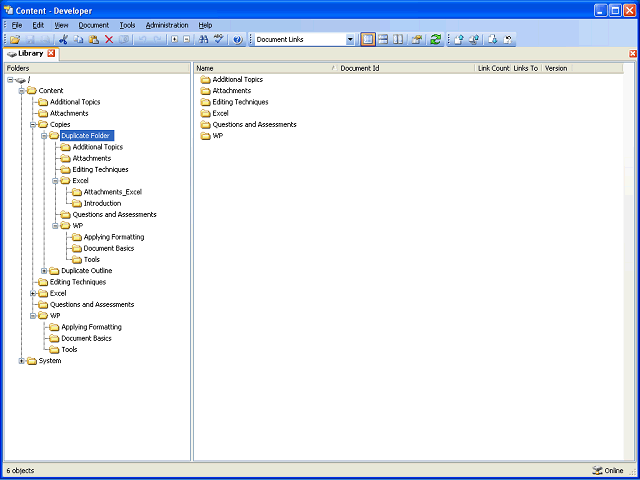Viewport: 640px width, 480px height.
Task: Switch to horizontal split view layout
Action: pyautogui.click(x=383, y=40)
